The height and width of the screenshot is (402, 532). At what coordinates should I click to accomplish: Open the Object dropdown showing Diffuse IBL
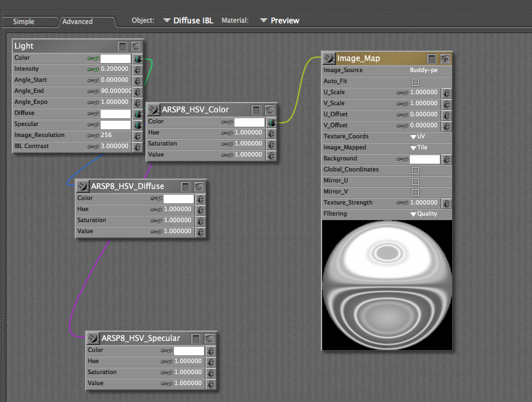[x=188, y=21]
